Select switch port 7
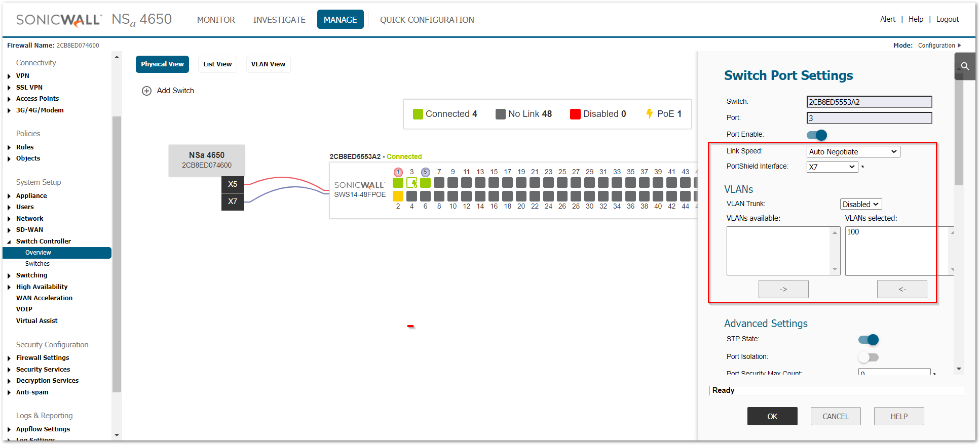 pyautogui.click(x=439, y=182)
